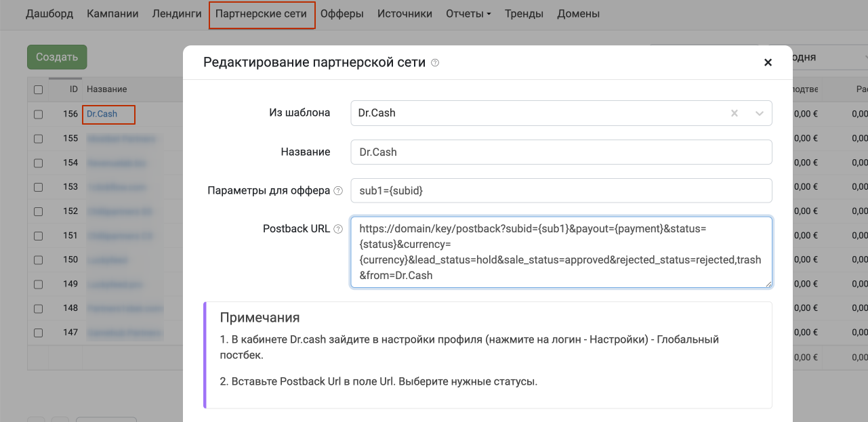Image resolution: width=868 pixels, height=422 pixels.
Task: Select the Партнерские сети tab
Action: (x=261, y=14)
